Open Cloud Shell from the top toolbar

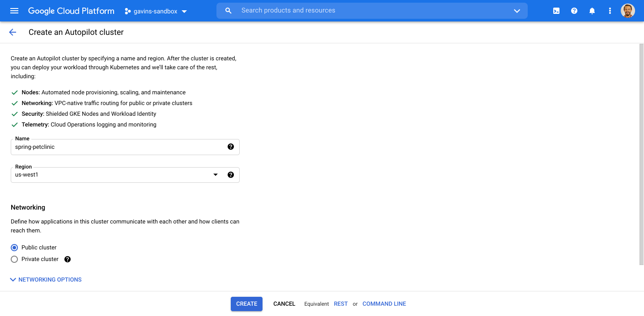pos(556,10)
